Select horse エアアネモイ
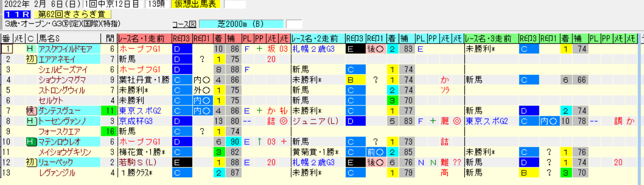Image resolution: width=644 pixels, height=185 pixels. [57, 59]
